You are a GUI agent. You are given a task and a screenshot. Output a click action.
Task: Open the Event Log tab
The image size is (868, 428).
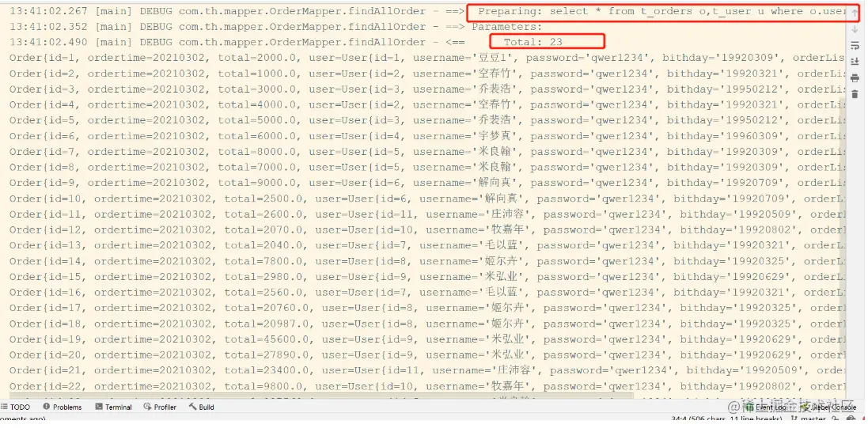768,407
